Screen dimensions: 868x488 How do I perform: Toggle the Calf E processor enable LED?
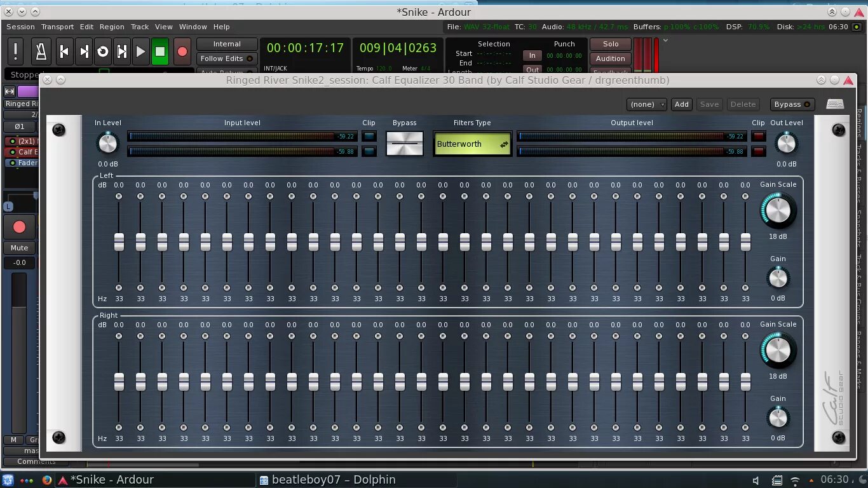(12, 152)
